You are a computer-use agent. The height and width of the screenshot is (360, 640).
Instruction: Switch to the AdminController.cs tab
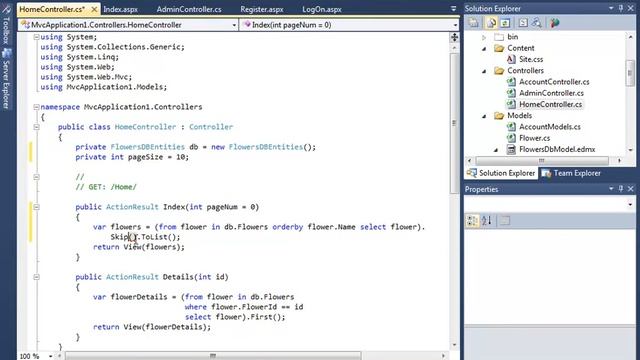point(189,9)
